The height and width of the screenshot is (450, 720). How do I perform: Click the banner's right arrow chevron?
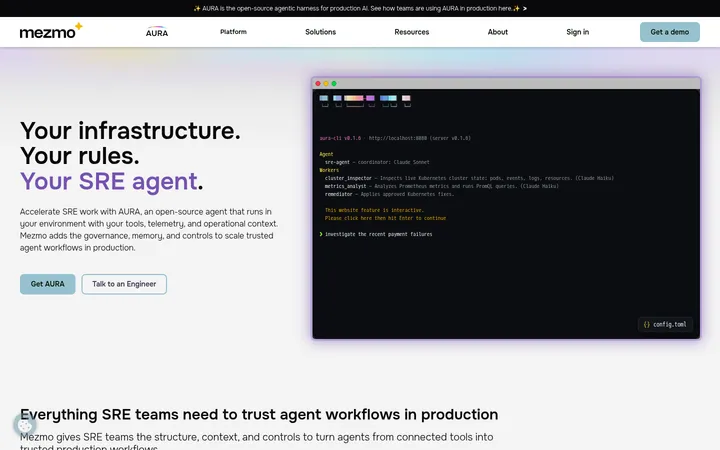pos(525,8)
